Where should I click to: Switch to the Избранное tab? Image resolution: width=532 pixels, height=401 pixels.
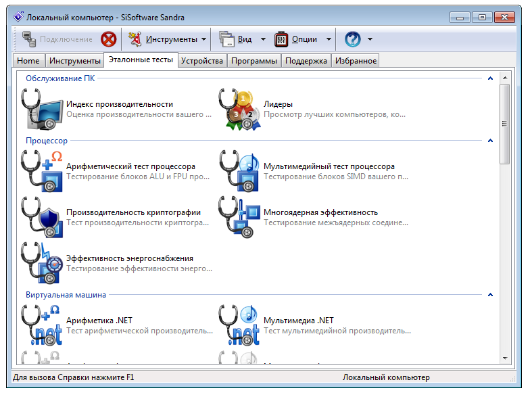pyautogui.click(x=356, y=61)
